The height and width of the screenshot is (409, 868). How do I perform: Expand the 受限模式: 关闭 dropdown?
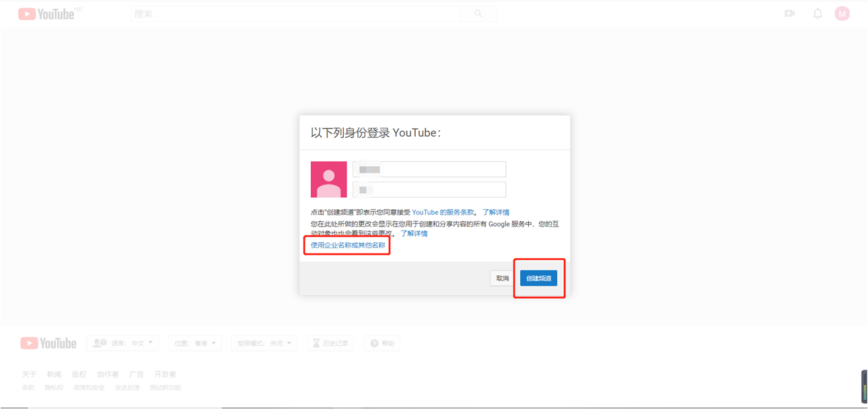[x=264, y=343]
